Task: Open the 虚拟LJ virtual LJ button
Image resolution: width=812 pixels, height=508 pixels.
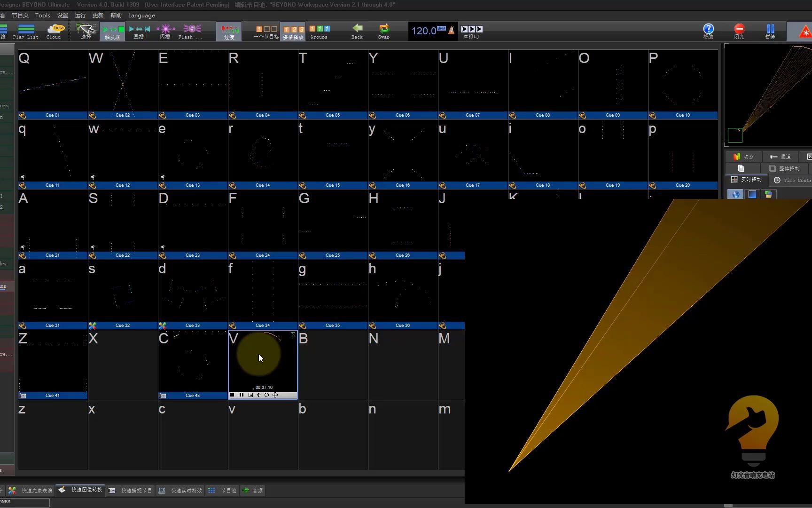Action: click(471, 32)
